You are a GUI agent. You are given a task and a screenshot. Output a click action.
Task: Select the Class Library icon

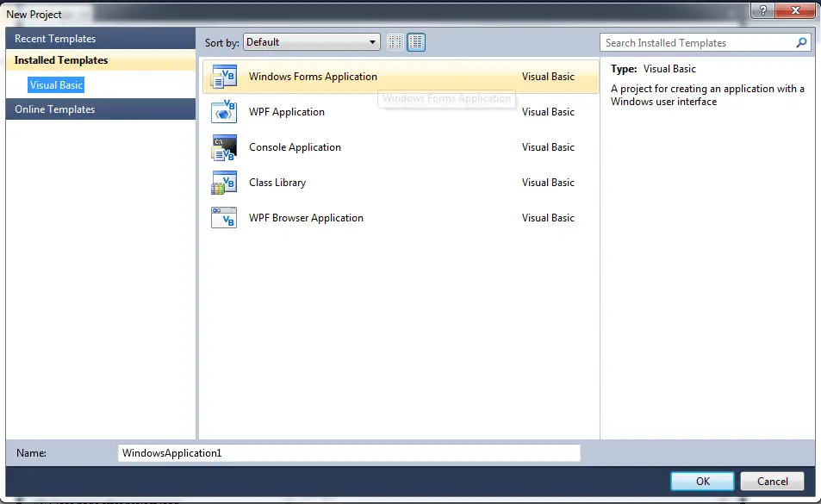[x=224, y=183]
